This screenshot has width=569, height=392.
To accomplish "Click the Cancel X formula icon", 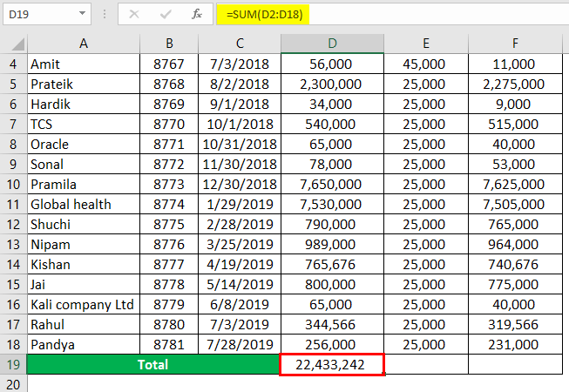I will 134,14.
